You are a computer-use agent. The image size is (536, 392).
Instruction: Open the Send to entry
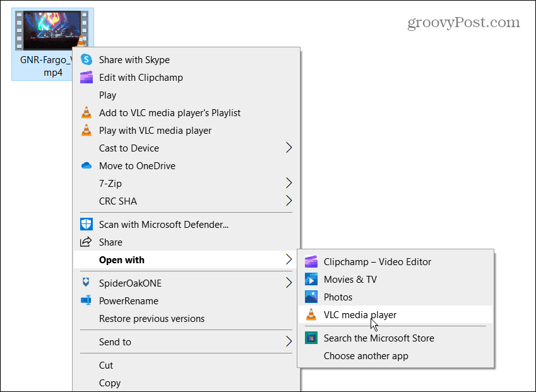[x=186, y=342]
